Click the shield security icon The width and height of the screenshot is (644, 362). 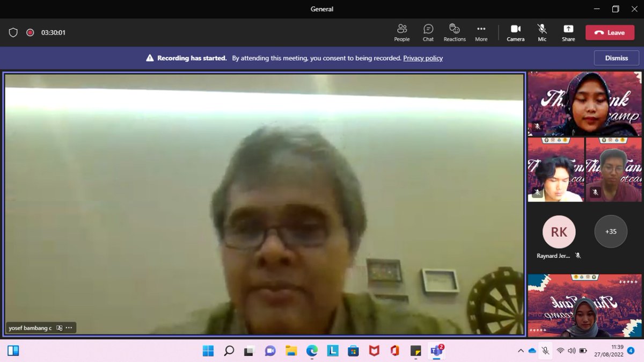pos(13,33)
